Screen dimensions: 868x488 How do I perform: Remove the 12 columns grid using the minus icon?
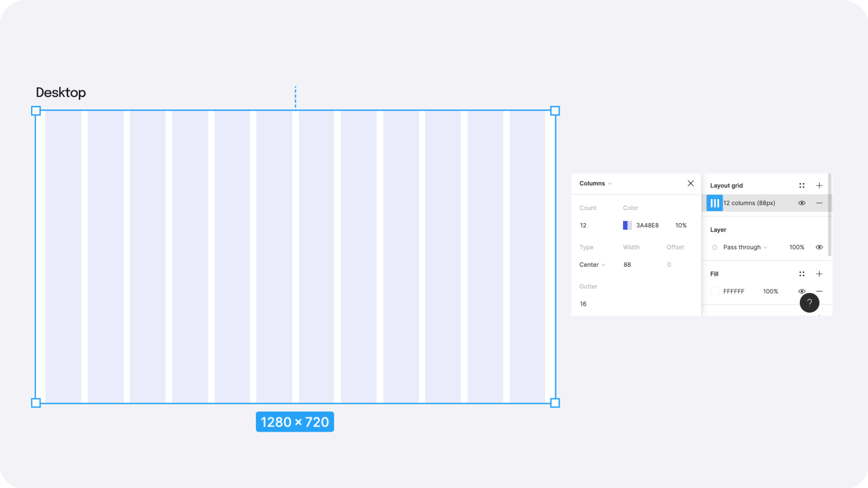[819, 203]
